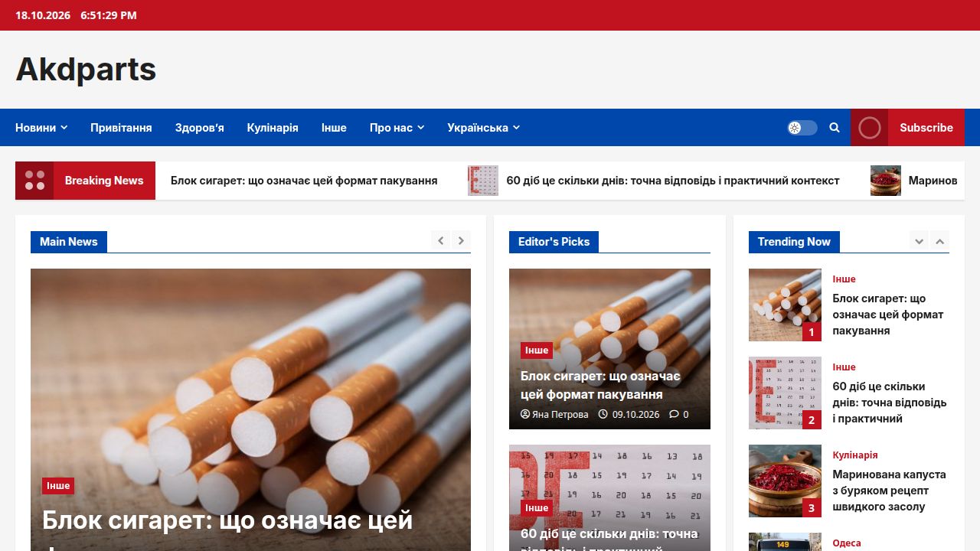Click the comments bubble icon showing 0

point(674,414)
